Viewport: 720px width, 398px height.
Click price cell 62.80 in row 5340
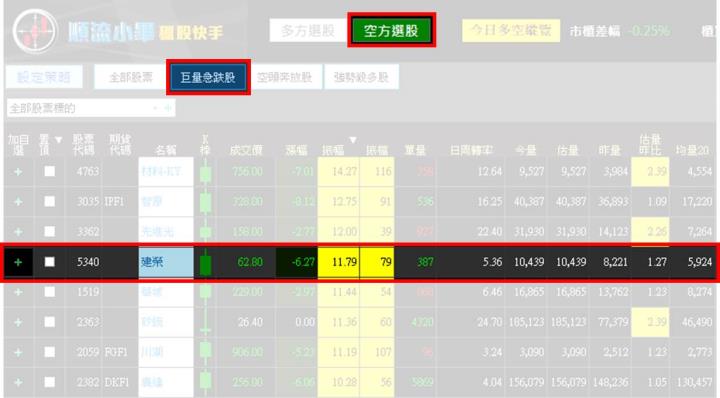[250, 262]
